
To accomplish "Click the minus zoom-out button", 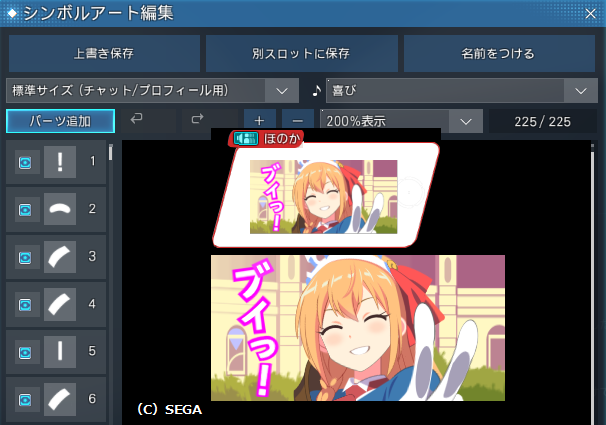I will tap(298, 121).
